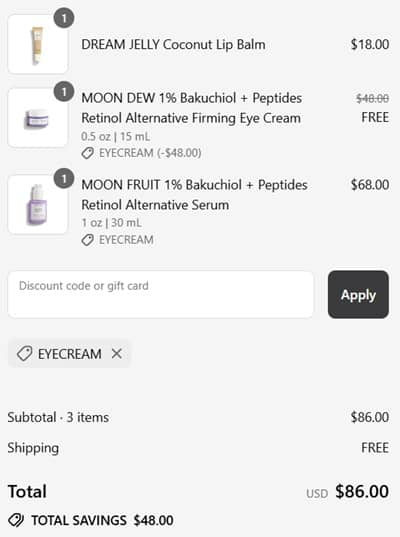The image size is (400, 537).
Task: Click the EYECREAM applied discount chip tag icon
Action: (x=25, y=353)
